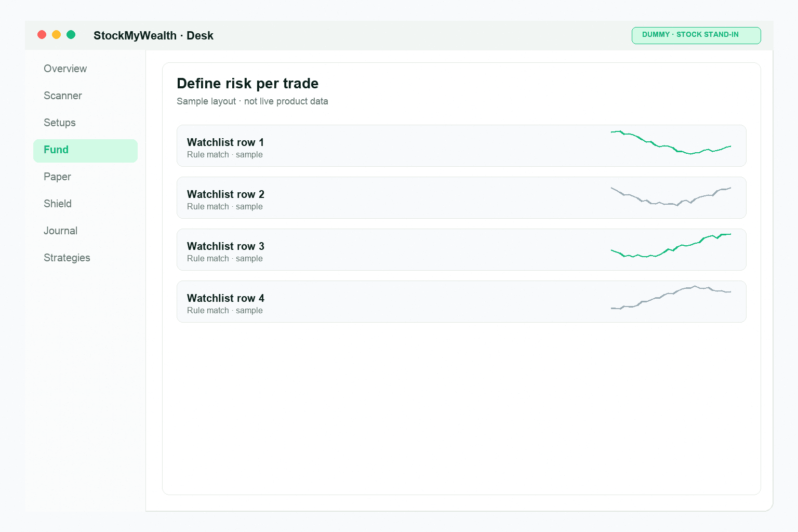Click the Dummy · Stock Stand-In badge
This screenshot has width=798, height=532.
(x=696, y=35)
